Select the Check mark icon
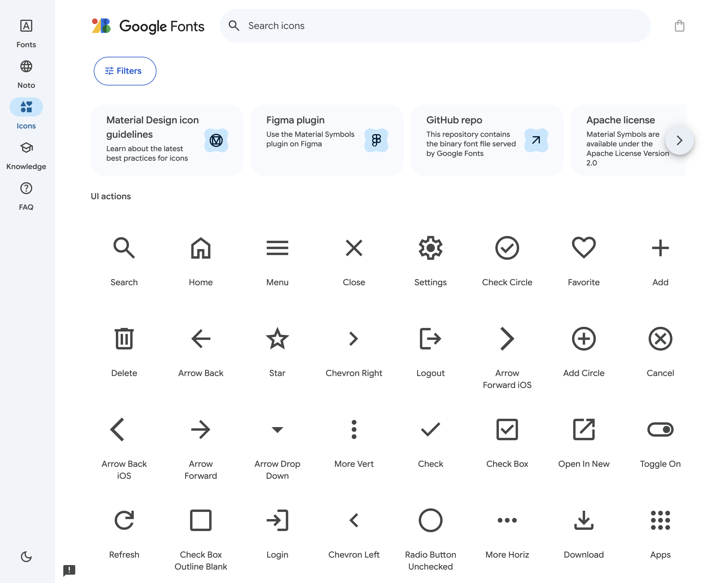The width and height of the screenshot is (728, 583). point(431,429)
